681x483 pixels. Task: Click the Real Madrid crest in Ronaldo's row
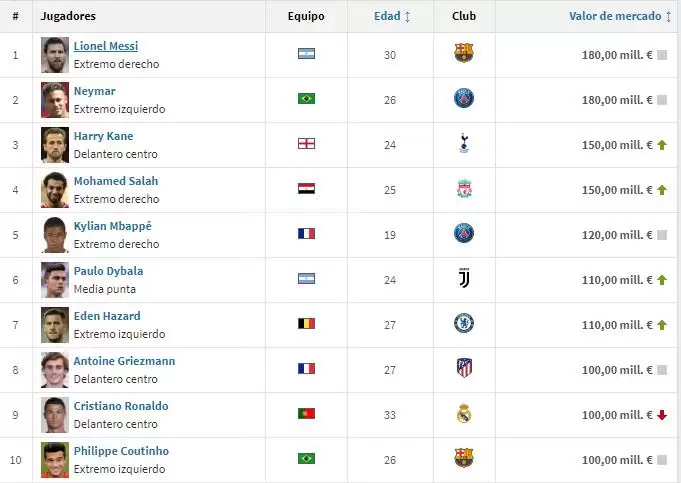(x=463, y=414)
